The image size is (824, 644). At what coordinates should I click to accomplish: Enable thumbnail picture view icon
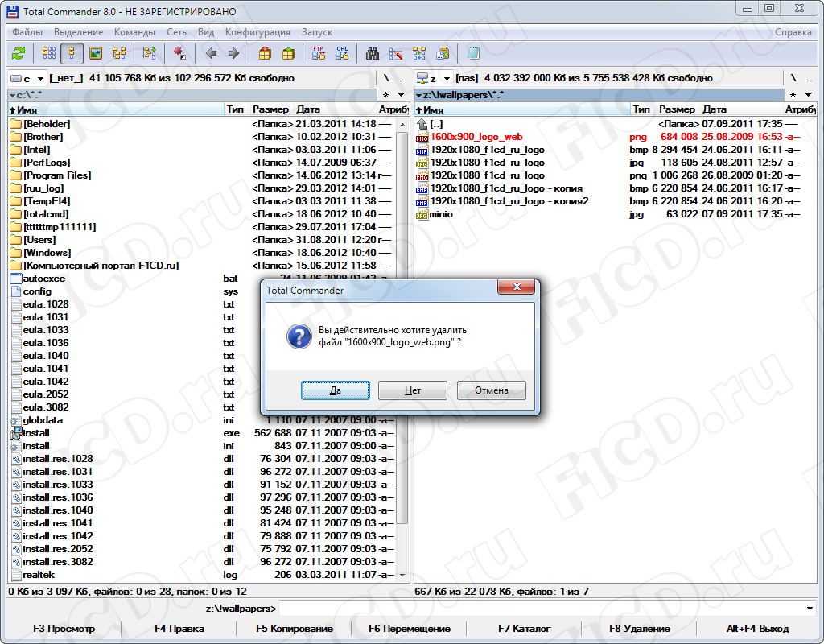pos(95,53)
